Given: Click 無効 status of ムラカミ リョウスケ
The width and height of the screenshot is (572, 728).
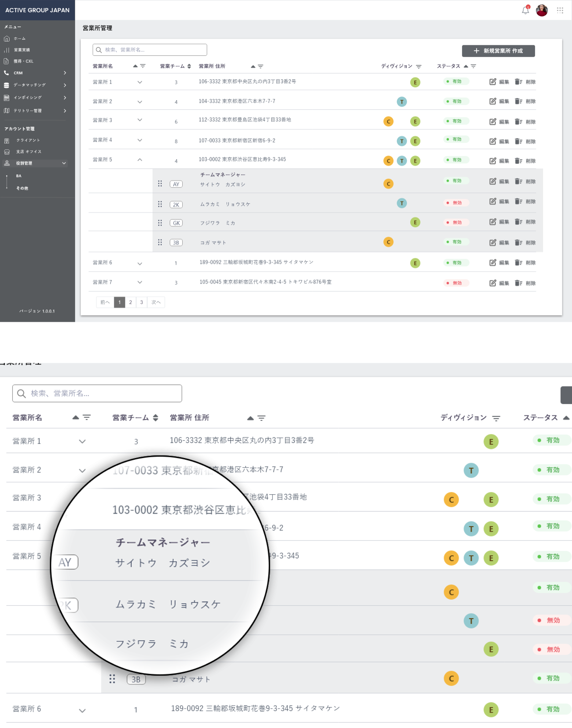Looking at the screenshot, I should 456,203.
